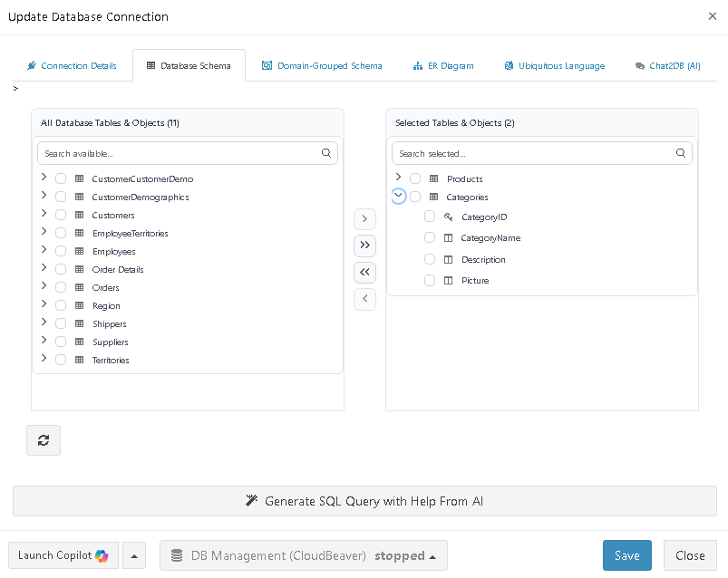Click the table icon next to Order Details
Viewport: 728px width, 578px height.
(x=80, y=269)
